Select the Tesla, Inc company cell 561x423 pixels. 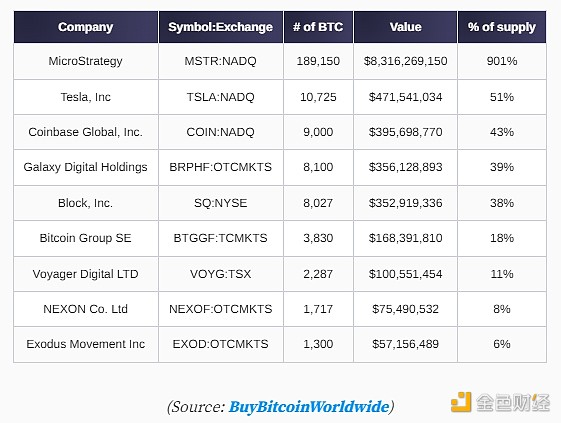point(86,97)
